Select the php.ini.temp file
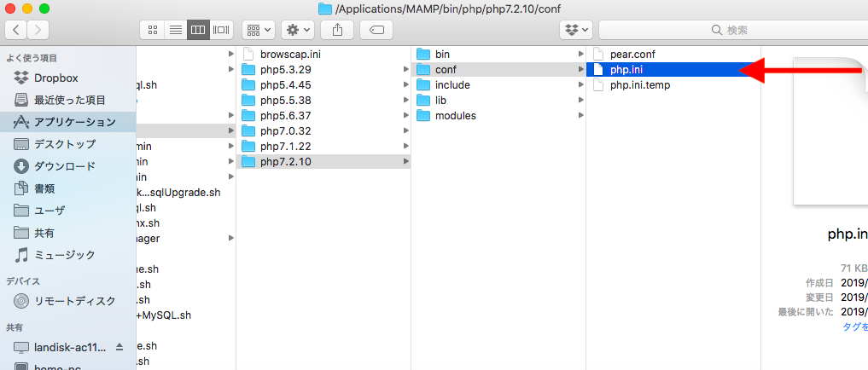Viewport: 868px width, 370px height. [673, 85]
